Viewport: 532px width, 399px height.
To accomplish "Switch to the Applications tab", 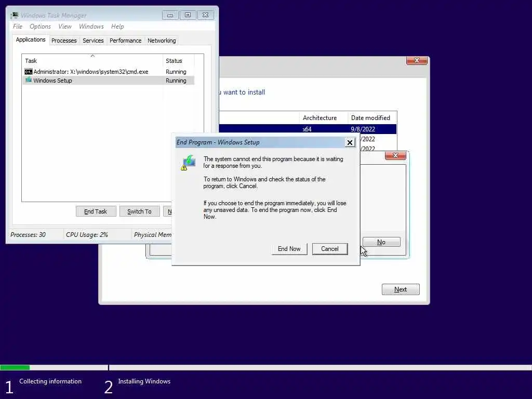I will tap(31, 39).
